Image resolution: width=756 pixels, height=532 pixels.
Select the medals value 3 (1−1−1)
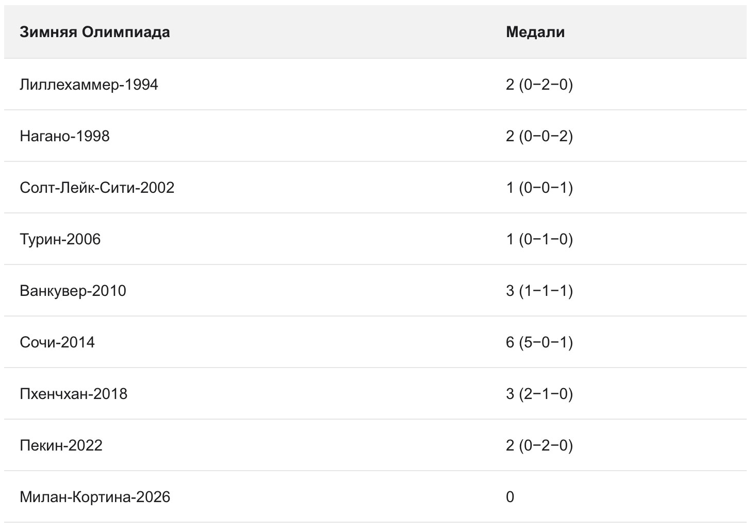(539, 290)
